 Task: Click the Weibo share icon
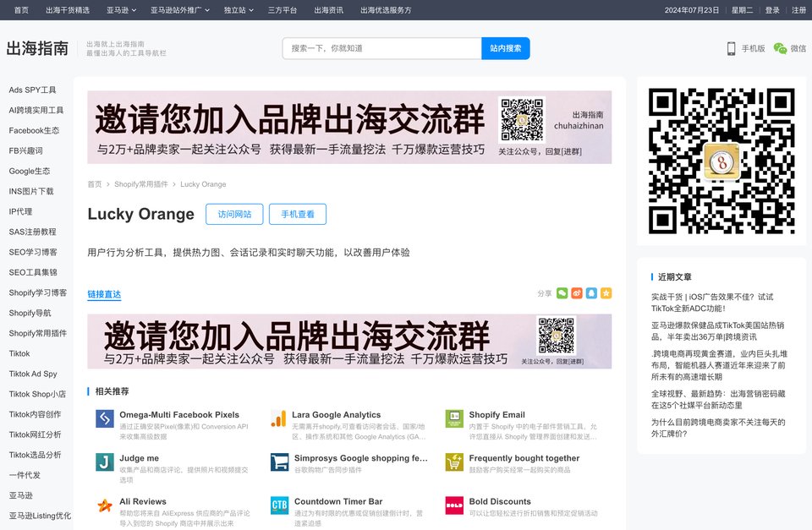(x=577, y=293)
